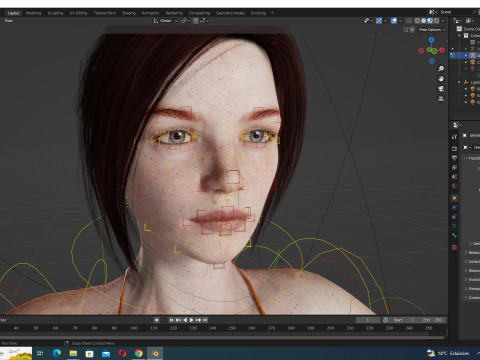Open Tool properties tab
Viewport: 480px width, 360px height.
point(454,137)
